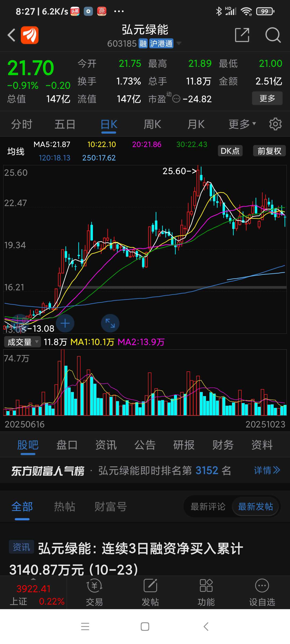Open 股吧 forum tab
Screen dimensions: 290x644
tap(28, 445)
